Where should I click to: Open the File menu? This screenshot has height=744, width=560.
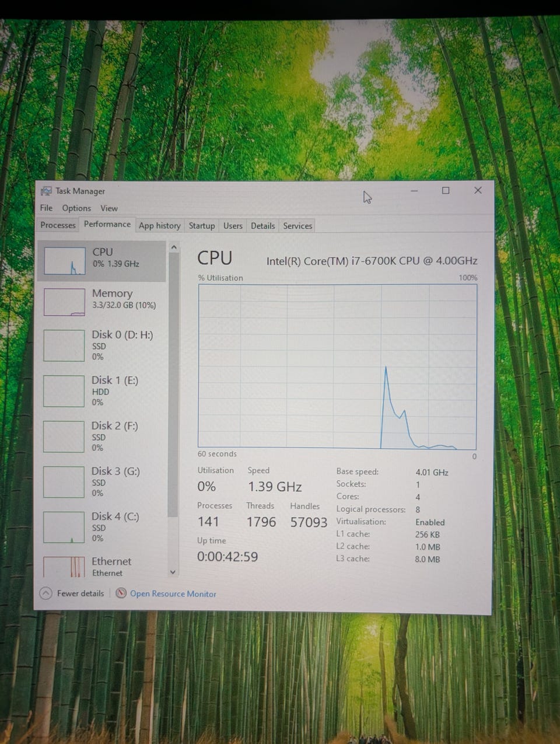pyautogui.click(x=46, y=208)
